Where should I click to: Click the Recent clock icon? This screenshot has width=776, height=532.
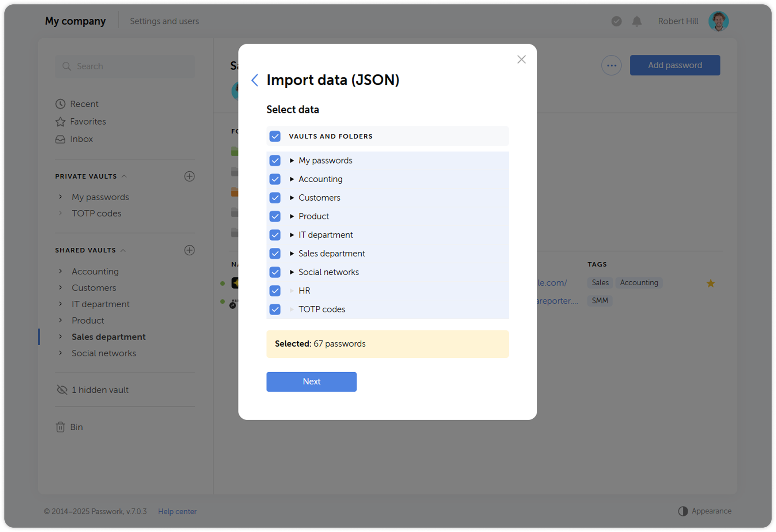[61, 104]
